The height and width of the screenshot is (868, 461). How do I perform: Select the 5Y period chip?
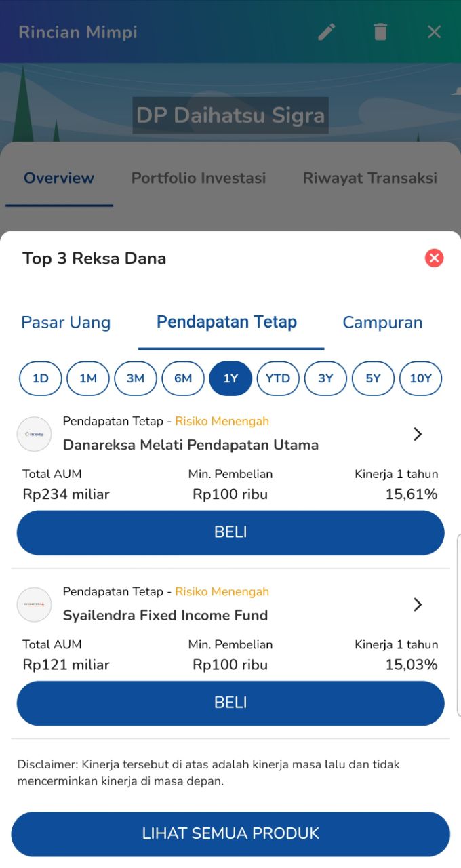373,378
